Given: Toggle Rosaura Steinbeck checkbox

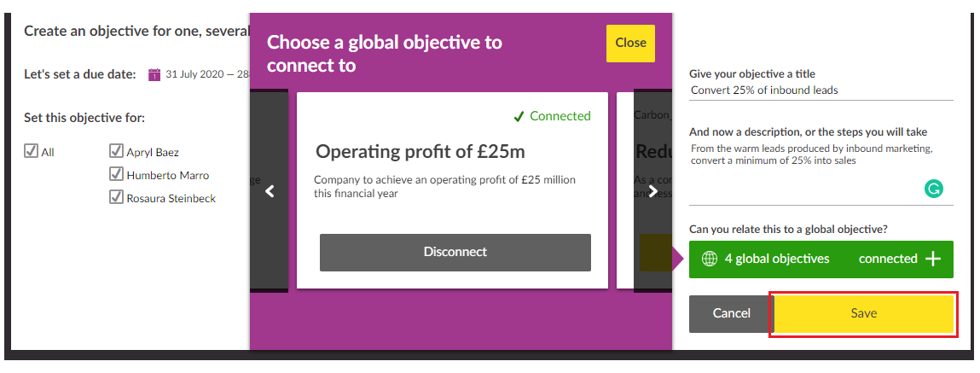Looking at the screenshot, I should tap(116, 198).
